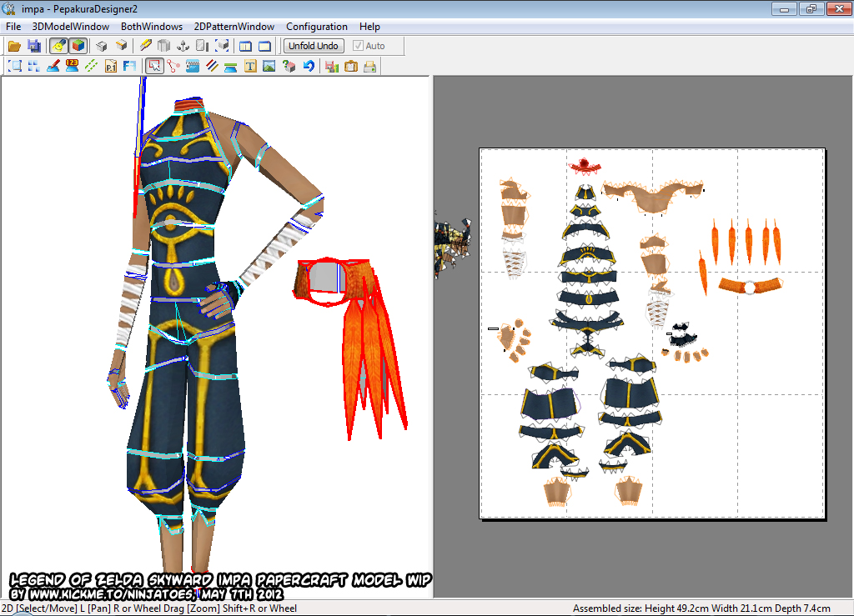
Task: Click the arrange parts squares icon
Action: click(33, 67)
